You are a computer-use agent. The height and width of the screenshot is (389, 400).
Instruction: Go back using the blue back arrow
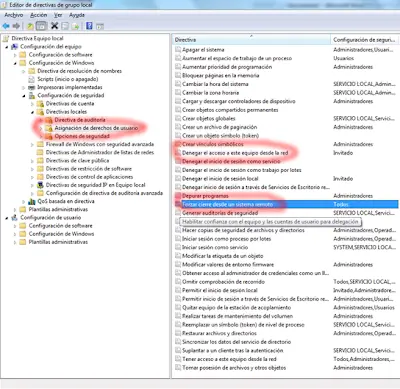pyautogui.click(x=6, y=26)
